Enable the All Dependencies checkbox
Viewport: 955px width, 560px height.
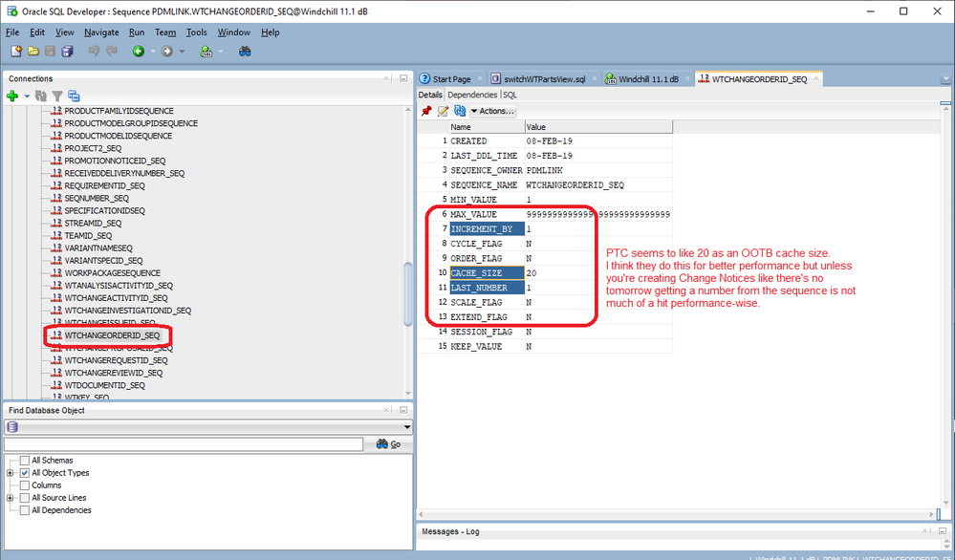point(25,510)
